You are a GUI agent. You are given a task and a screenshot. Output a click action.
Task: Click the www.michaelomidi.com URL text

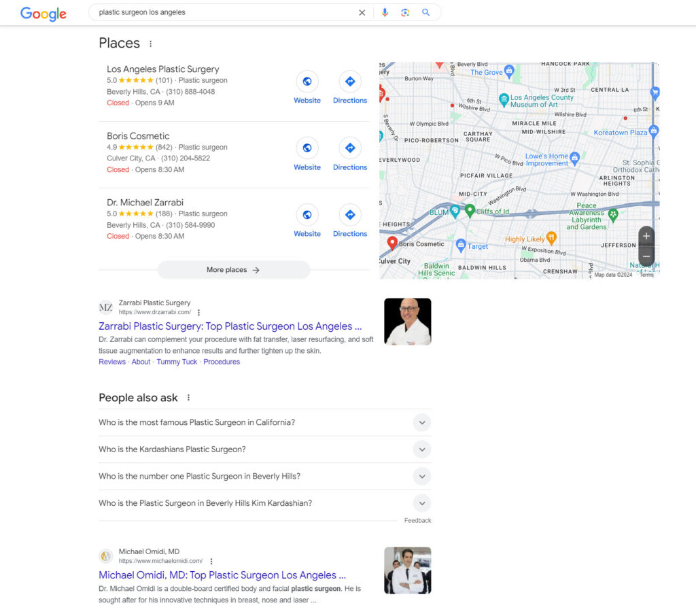tap(160, 561)
